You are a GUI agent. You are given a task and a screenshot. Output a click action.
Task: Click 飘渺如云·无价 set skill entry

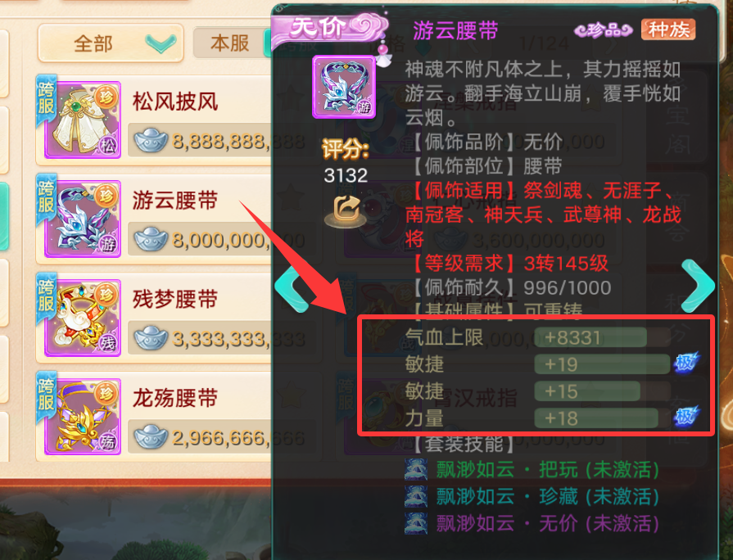click(x=532, y=523)
